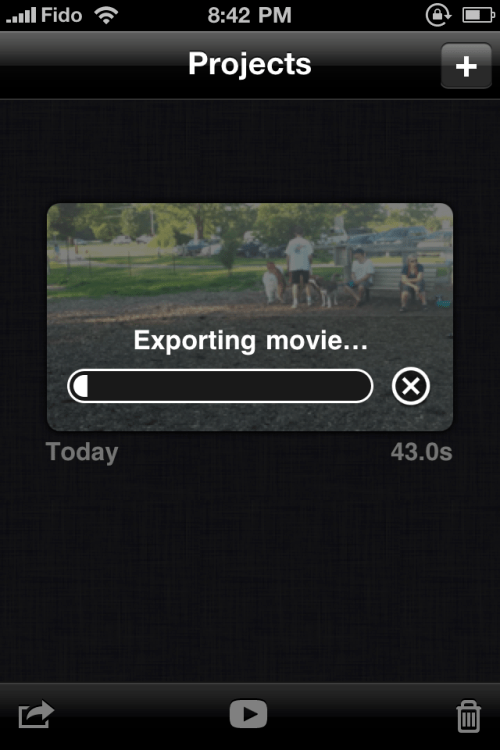Tap the rotation lock status icon
Image resolution: width=500 pixels, height=750 pixels.
[438, 15]
